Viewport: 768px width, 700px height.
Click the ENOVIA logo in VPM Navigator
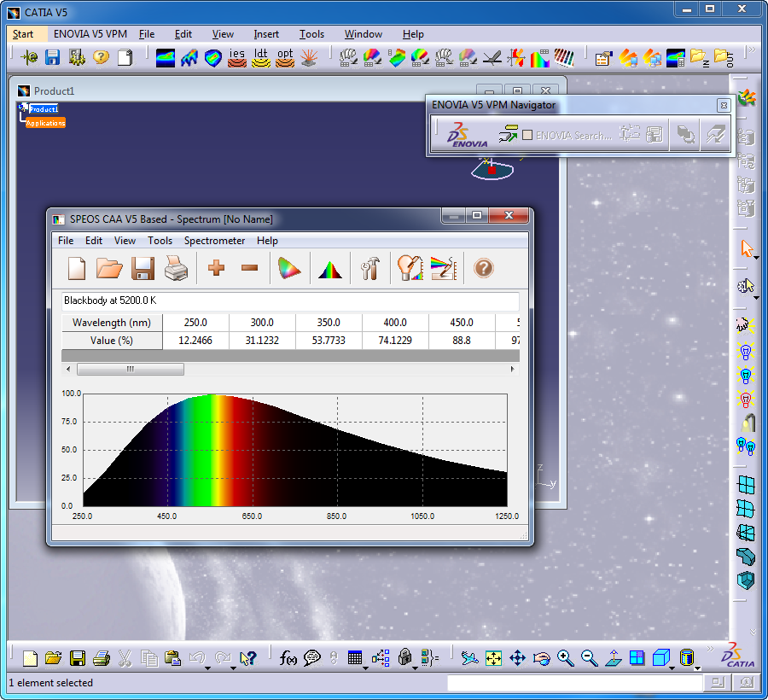466,134
